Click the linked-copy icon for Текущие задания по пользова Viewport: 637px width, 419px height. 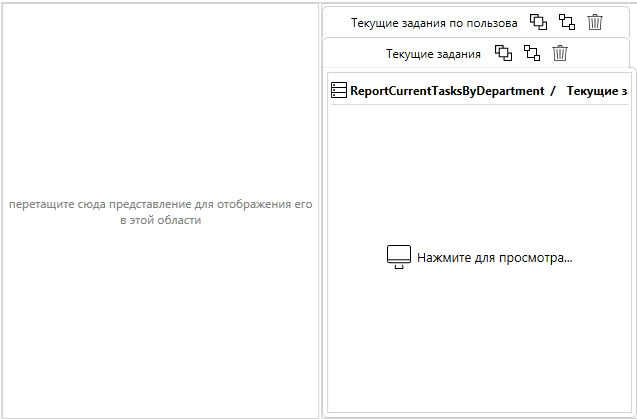(x=567, y=22)
